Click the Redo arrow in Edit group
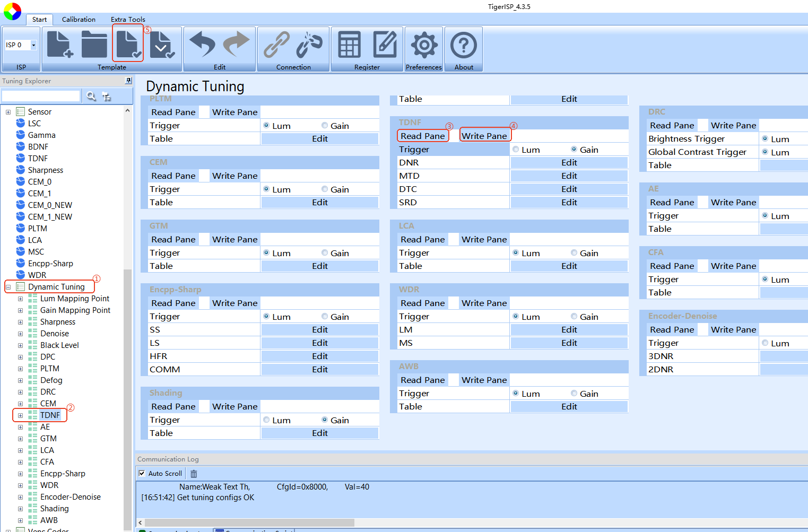The width and height of the screenshot is (808, 532). (x=237, y=44)
